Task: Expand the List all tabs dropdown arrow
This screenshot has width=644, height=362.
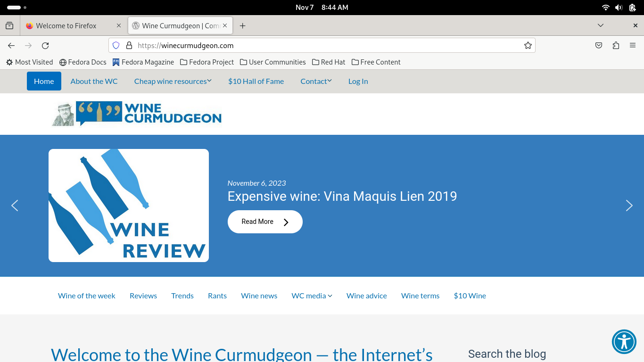Action: coord(601,25)
